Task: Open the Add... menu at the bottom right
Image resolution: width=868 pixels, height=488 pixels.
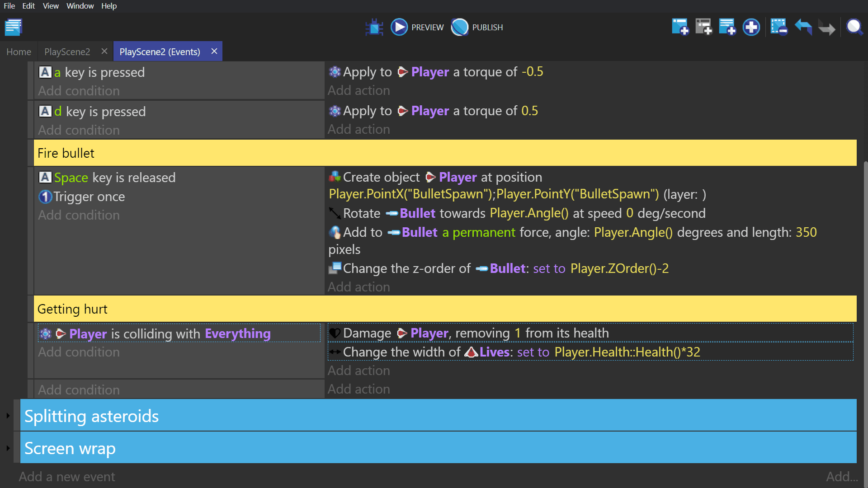Action: 841,477
